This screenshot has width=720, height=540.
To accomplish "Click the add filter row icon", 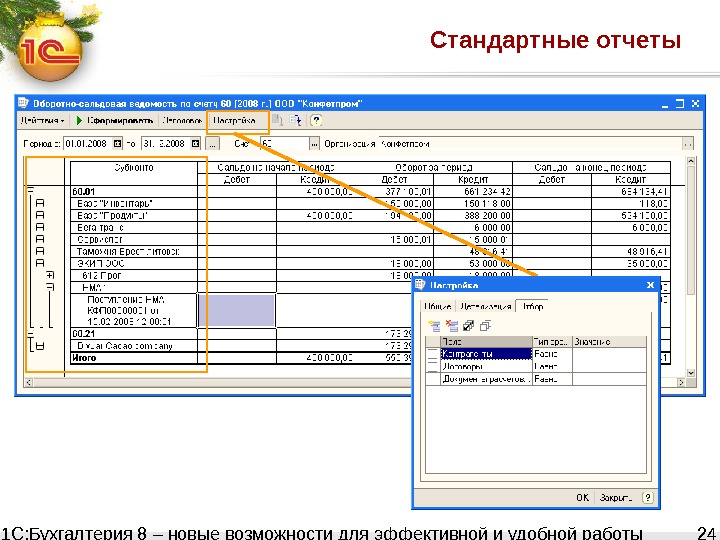I will pos(434,326).
